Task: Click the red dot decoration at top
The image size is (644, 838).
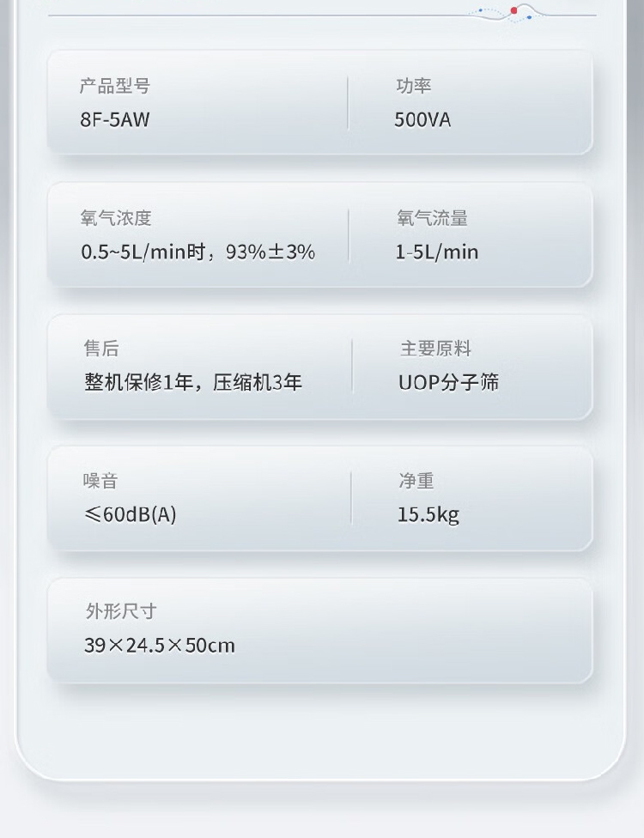Action: pyautogui.click(x=514, y=11)
